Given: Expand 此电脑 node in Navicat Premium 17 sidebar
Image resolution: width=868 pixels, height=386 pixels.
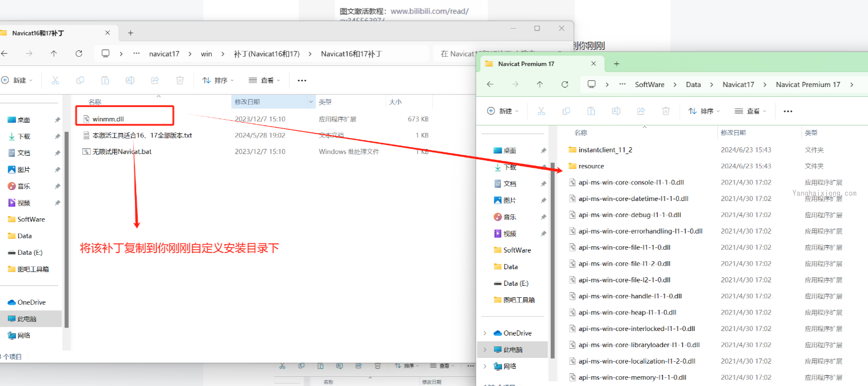Looking at the screenshot, I should [485, 349].
